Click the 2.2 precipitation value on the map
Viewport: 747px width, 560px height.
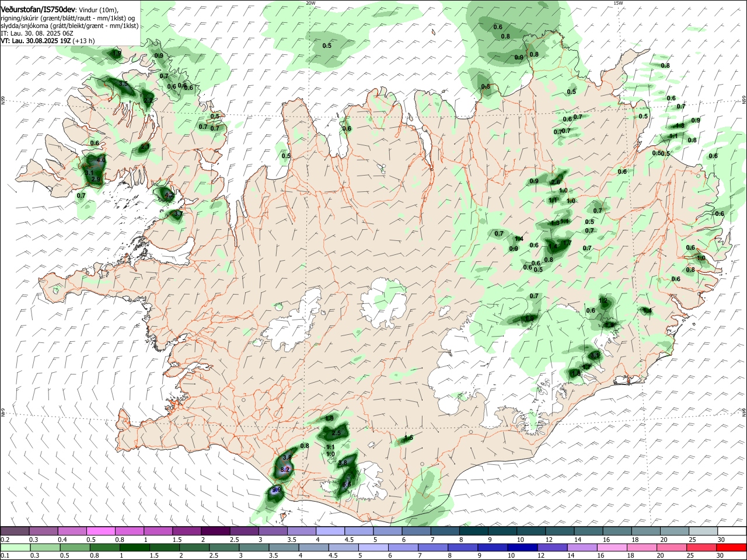click(x=148, y=100)
